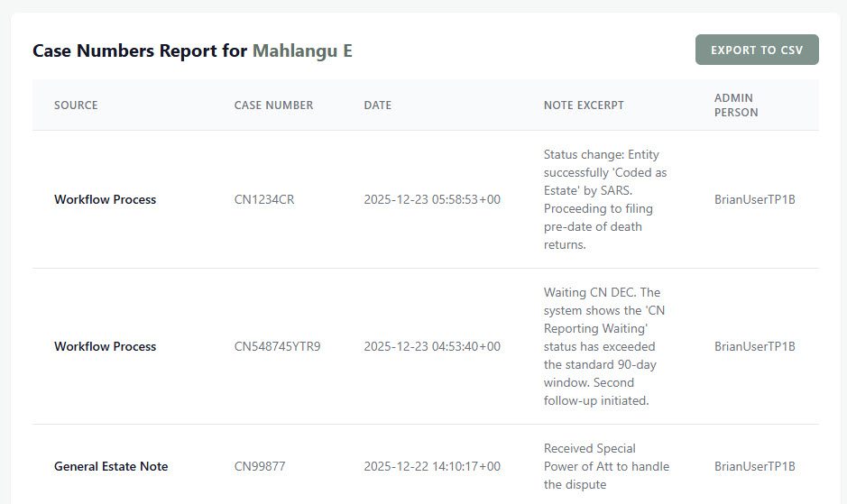
Task: Click the date 2025-12-22 14:10:17+00
Action: (x=432, y=466)
